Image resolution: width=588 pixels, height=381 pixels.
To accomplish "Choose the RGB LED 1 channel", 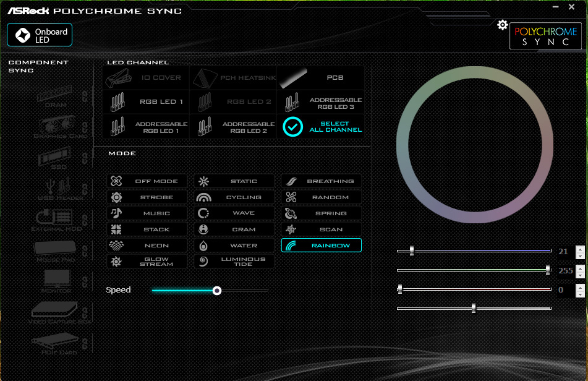I will 145,102.
